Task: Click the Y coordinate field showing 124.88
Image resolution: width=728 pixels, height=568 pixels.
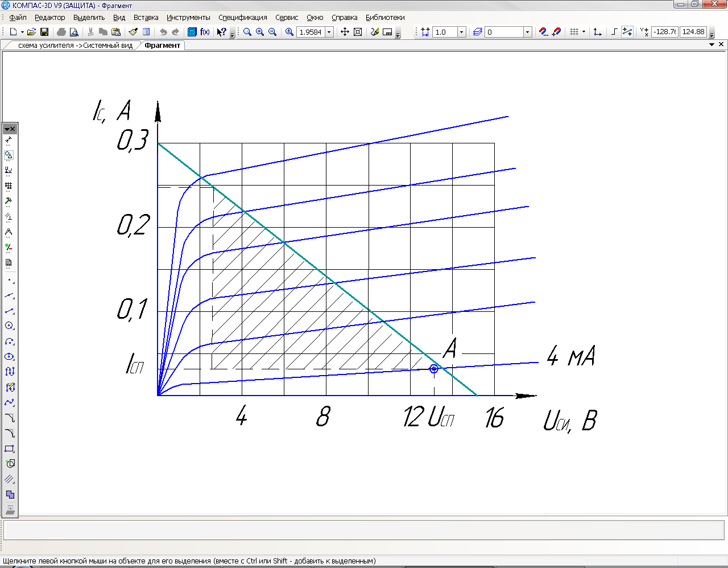Action: tap(693, 32)
